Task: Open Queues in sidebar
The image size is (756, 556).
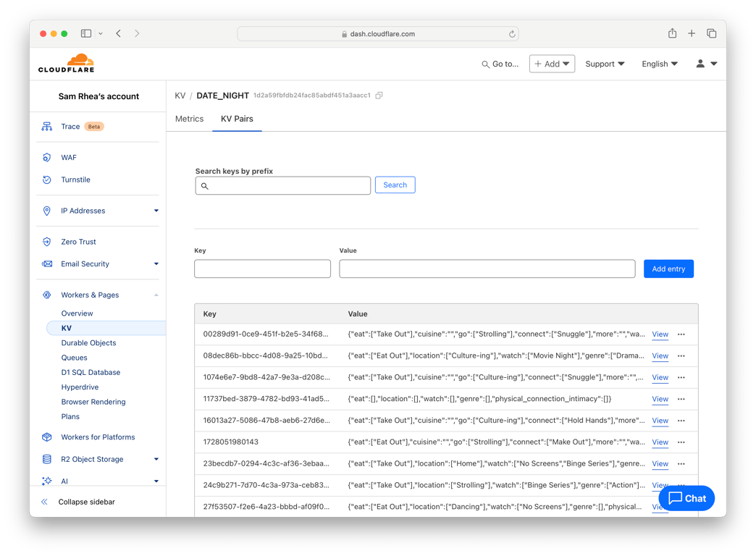Action: (x=75, y=358)
